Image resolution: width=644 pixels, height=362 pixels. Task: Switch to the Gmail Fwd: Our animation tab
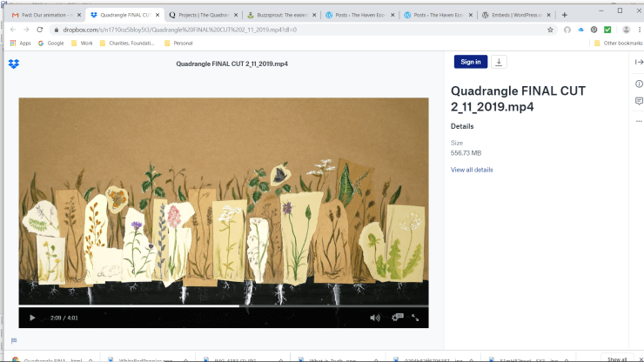coord(43,15)
